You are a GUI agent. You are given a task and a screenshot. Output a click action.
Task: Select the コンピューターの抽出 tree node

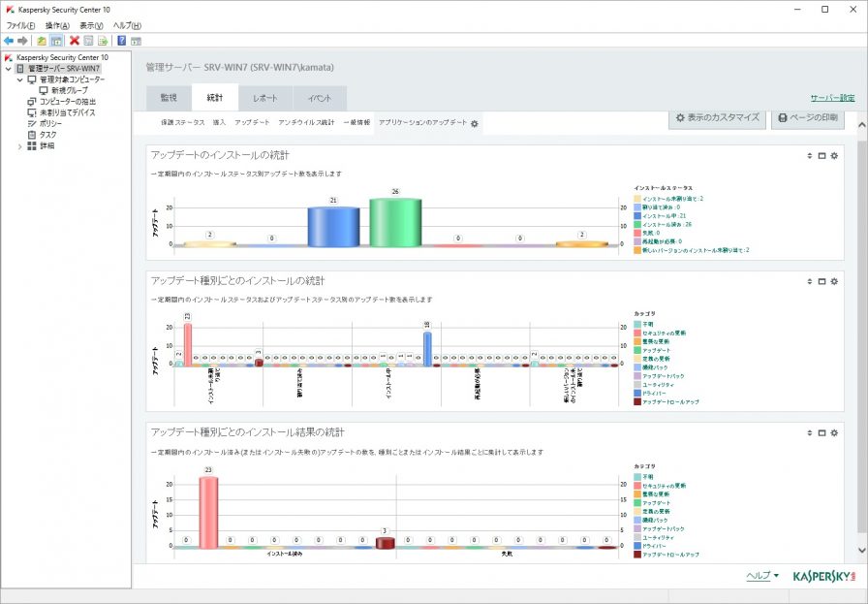click(67, 102)
